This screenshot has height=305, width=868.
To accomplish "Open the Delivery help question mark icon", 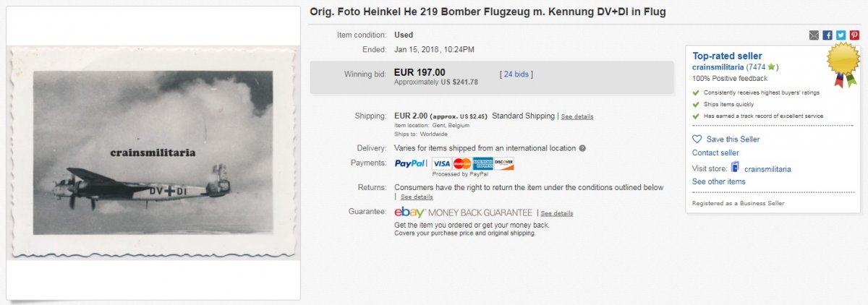I will (582, 148).
